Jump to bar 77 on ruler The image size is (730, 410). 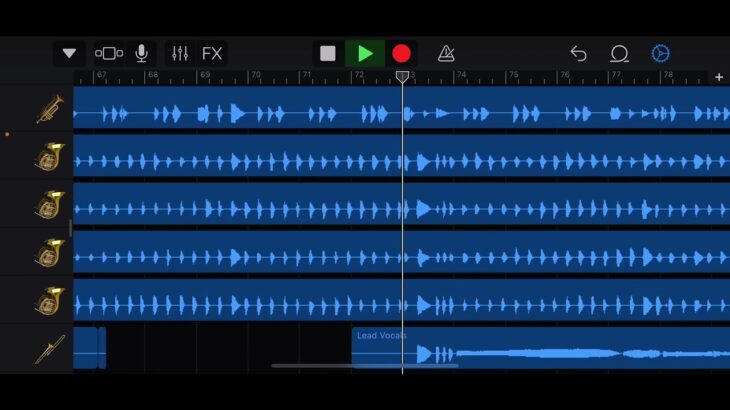tap(616, 75)
